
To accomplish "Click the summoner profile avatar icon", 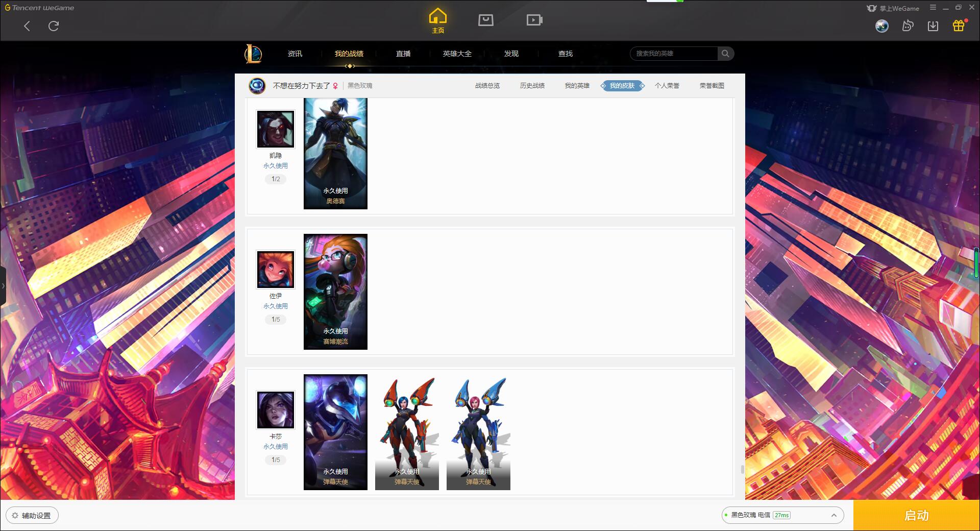I will click(x=257, y=86).
